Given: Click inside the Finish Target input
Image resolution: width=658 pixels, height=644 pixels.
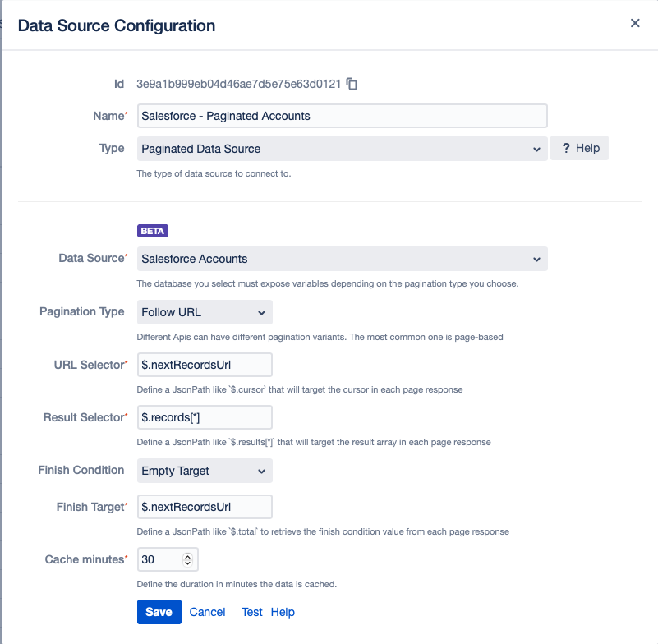Looking at the screenshot, I should tap(205, 507).
